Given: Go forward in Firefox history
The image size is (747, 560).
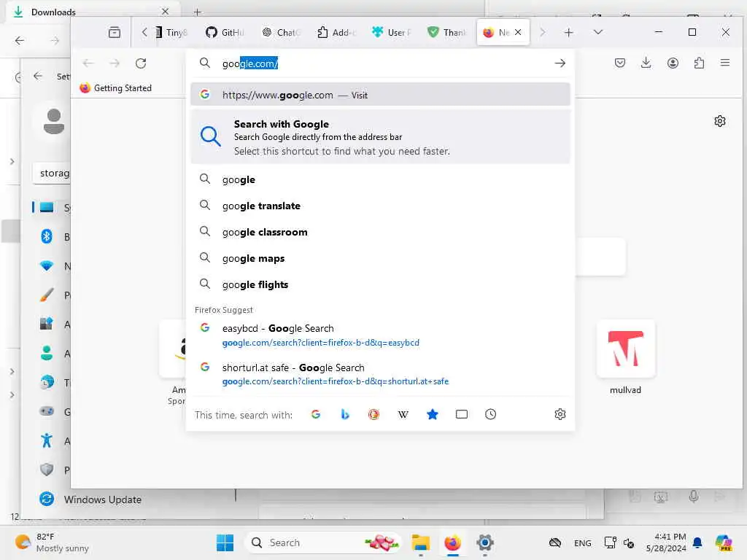Looking at the screenshot, I should pyautogui.click(x=115, y=63).
